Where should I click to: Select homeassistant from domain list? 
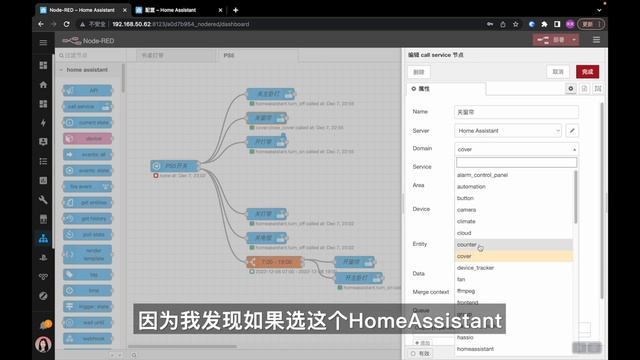pyautogui.click(x=514, y=349)
